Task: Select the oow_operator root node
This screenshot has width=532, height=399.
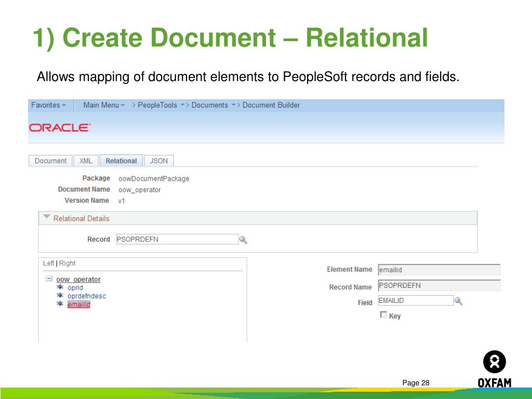Action: pyautogui.click(x=78, y=279)
